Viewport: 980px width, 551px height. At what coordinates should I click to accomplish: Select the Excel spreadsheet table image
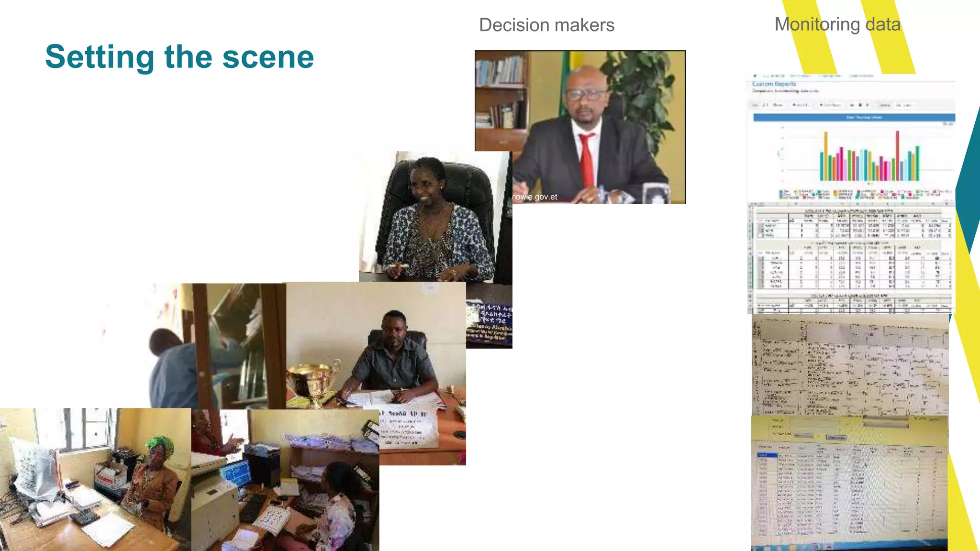click(x=851, y=258)
